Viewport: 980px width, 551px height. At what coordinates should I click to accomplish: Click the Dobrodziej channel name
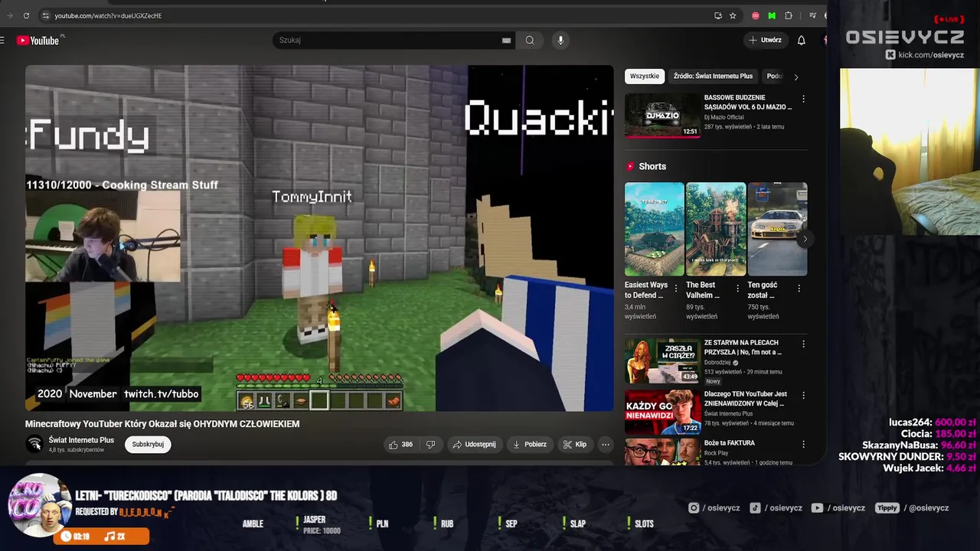coord(717,363)
